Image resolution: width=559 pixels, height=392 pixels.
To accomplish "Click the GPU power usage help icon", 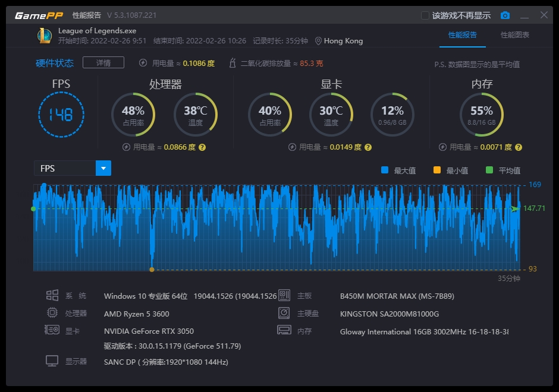I will click(x=368, y=147).
